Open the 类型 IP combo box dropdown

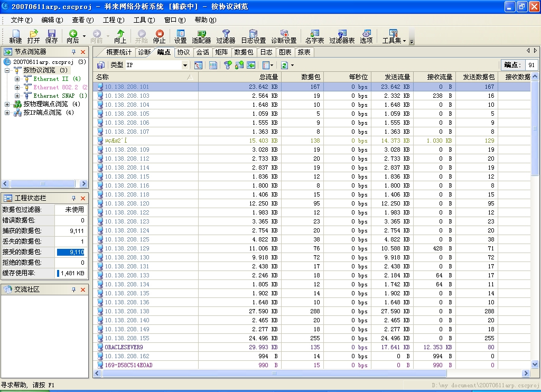point(185,65)
